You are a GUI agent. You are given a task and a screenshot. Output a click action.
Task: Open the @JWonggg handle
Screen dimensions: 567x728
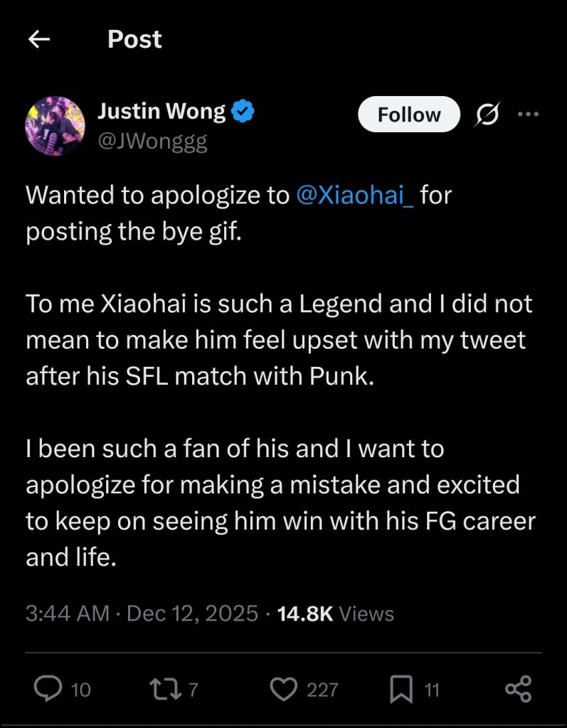(152, 142)
